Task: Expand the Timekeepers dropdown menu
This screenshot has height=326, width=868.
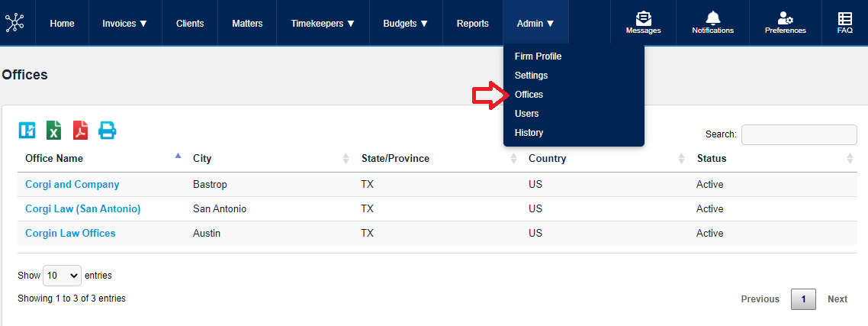Action: (323, 24)
